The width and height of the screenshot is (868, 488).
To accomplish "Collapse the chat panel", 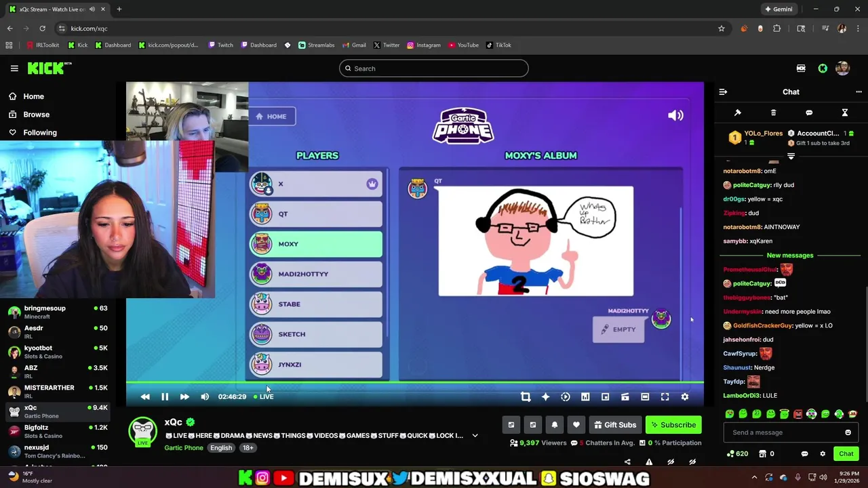I will [x=723, y=91].
